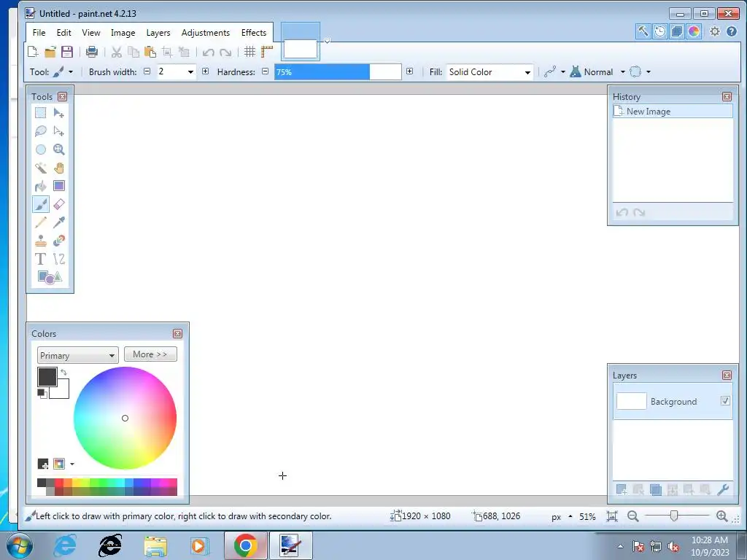Save the image with floppy icon
747x560 pixels.
[x=66, y=52]
